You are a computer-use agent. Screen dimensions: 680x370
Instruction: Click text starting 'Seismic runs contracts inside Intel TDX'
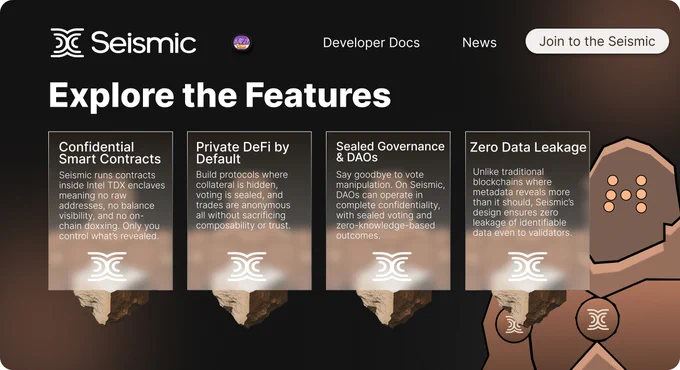[112, 206]
